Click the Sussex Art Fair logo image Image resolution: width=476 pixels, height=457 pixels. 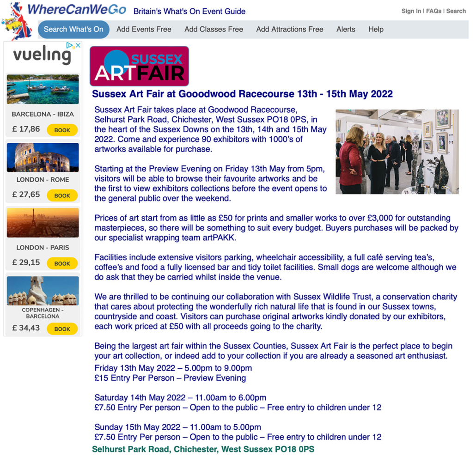tap(140, 66)
